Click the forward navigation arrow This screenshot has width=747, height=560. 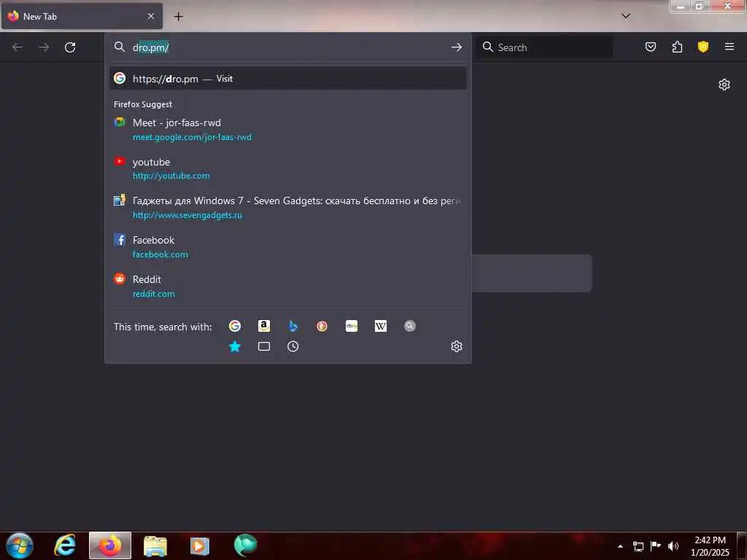click(x=44, y=47)
